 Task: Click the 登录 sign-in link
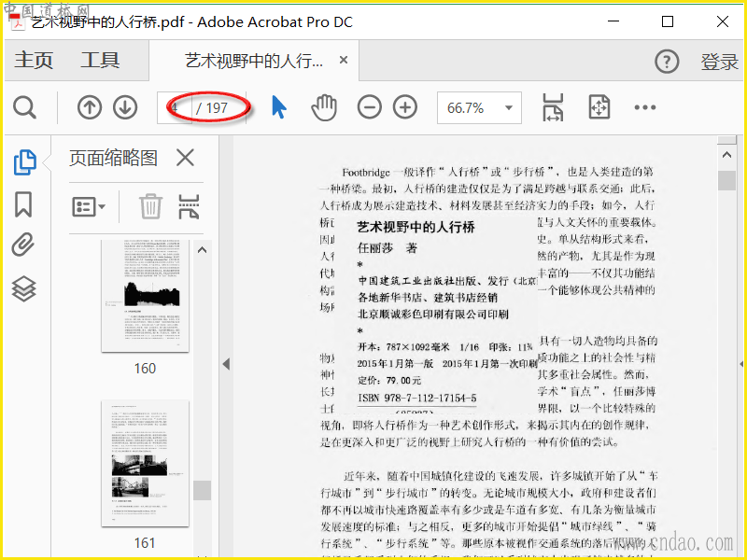pyautogui.click(x=719, y=62)
